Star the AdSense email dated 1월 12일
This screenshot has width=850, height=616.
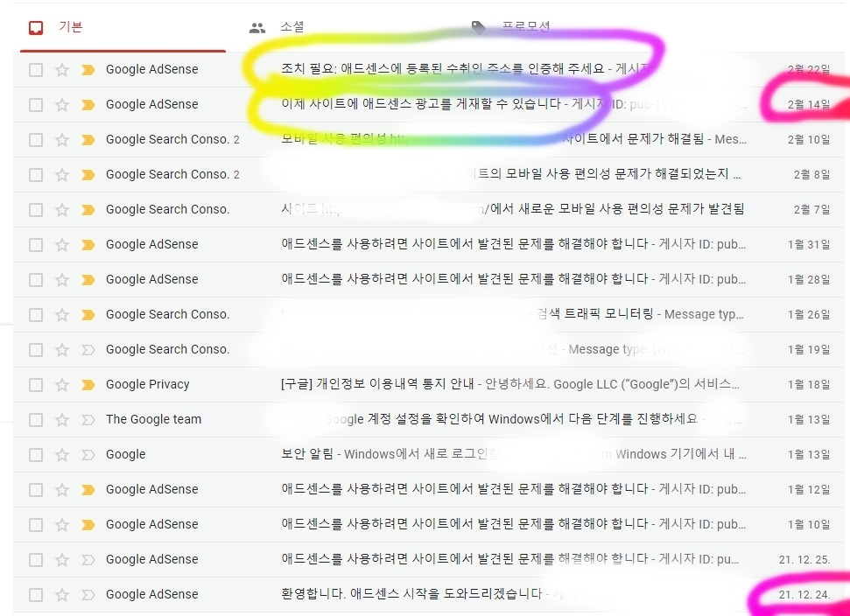click(x=62, y=490)
